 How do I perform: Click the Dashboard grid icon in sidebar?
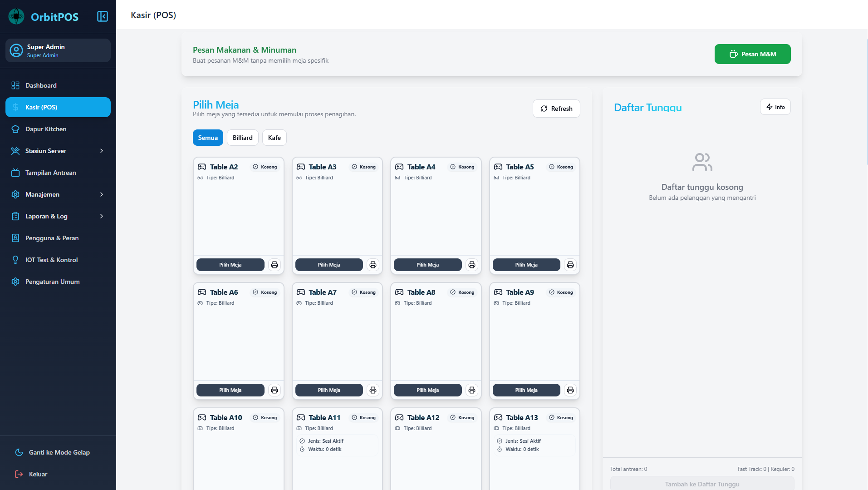(15, 85)
